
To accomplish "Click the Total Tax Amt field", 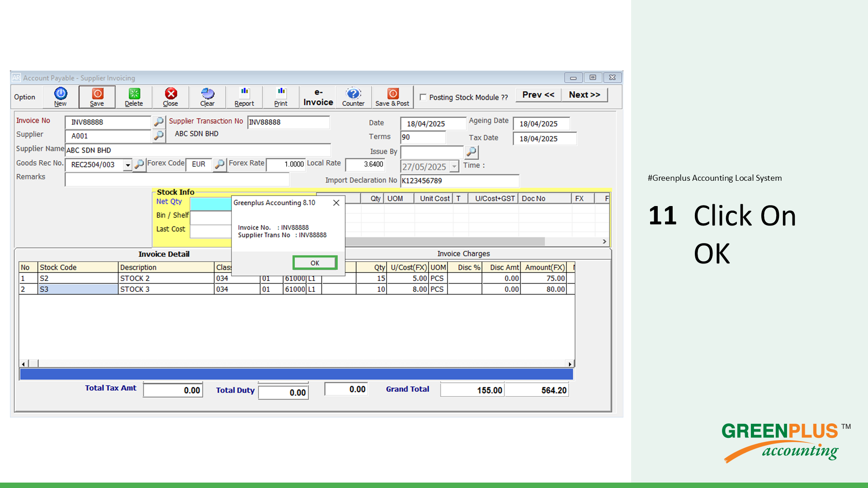I will click(x=173, y=390).
